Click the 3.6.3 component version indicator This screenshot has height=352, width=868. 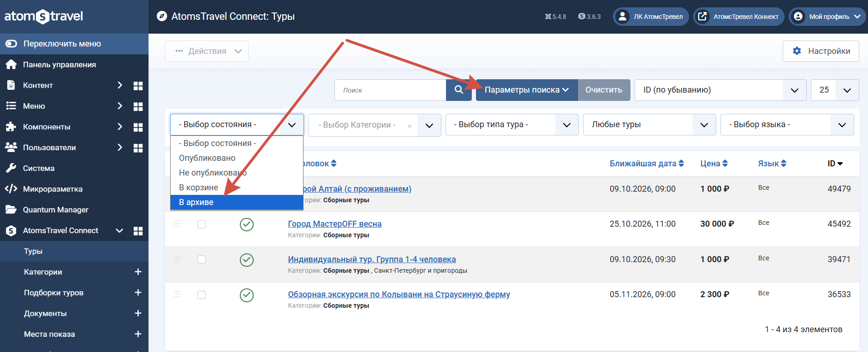click(x=589, y=17)
